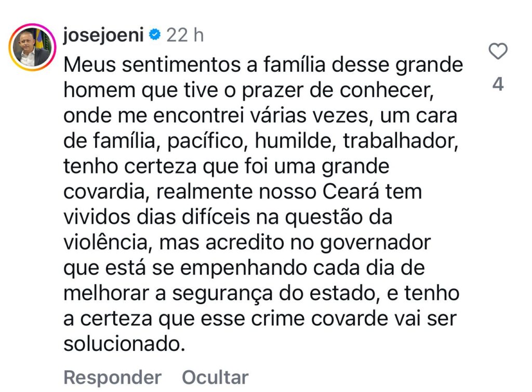The image size is (532, 392).
Task: Tap Responder to reply
Action: 112,377
